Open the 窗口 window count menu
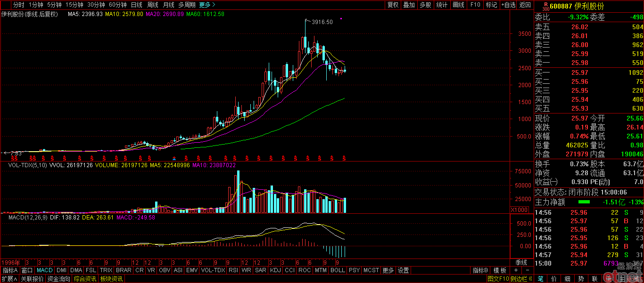The width and height of the screenshot is (644, 283). pyautogui.click(x=27, y=270)
